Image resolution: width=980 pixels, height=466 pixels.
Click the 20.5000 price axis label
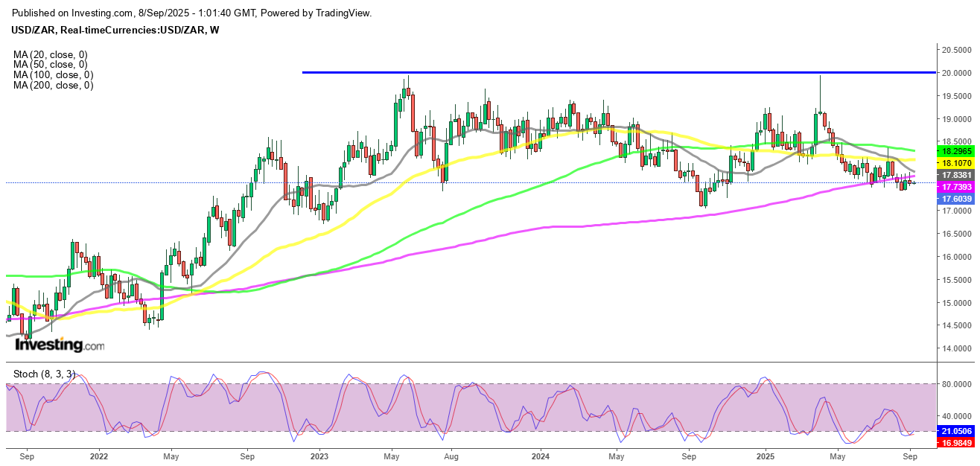[x=955, y=50]
